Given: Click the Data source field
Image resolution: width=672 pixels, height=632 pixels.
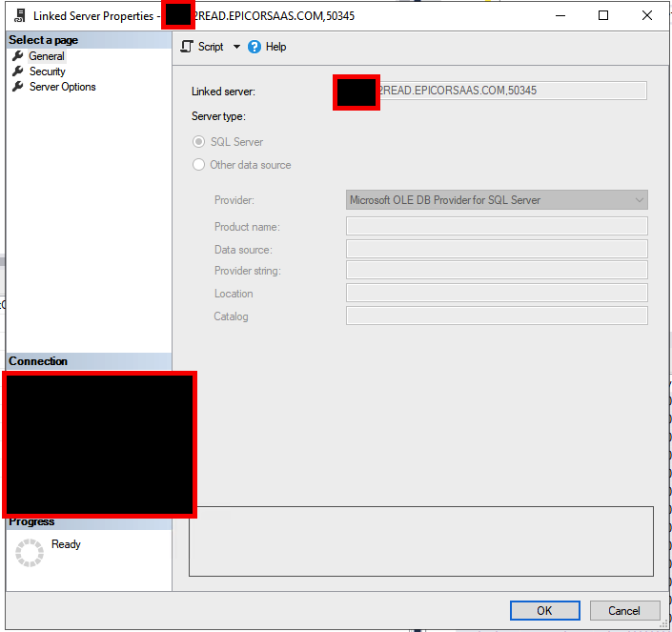Looking at the screenshot, I should click(x=497, y=249).
